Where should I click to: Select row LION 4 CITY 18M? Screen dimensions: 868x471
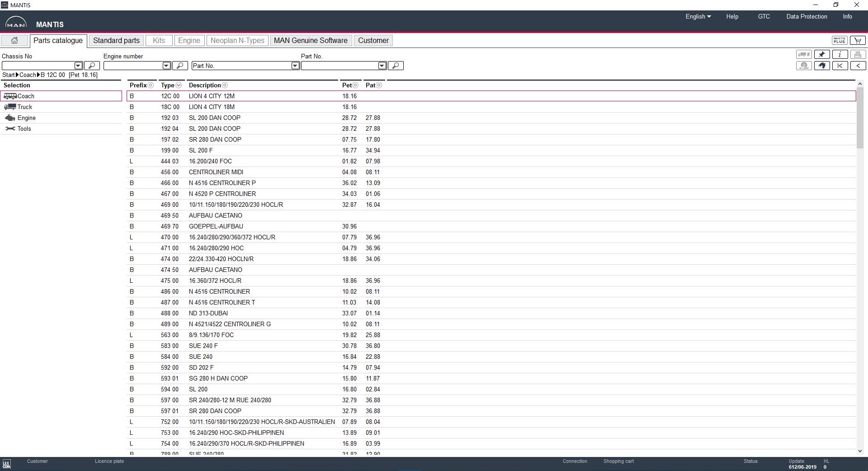pos(491,107)
